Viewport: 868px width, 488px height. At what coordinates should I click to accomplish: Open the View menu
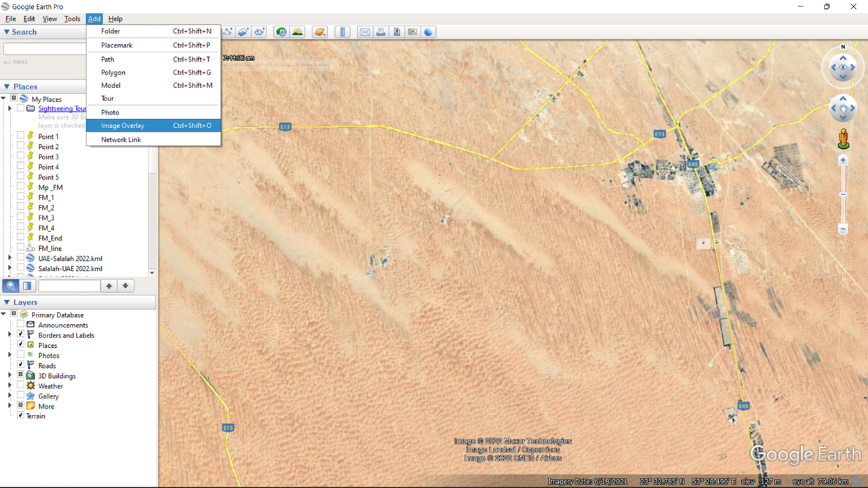50,19
